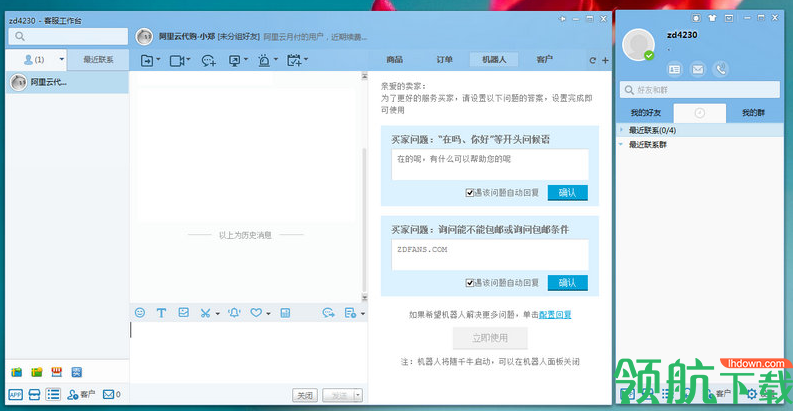The width and height of the screenshot is (793, 411).
Task: Open the 我的群 tab
Action: [x=753, y=113]
